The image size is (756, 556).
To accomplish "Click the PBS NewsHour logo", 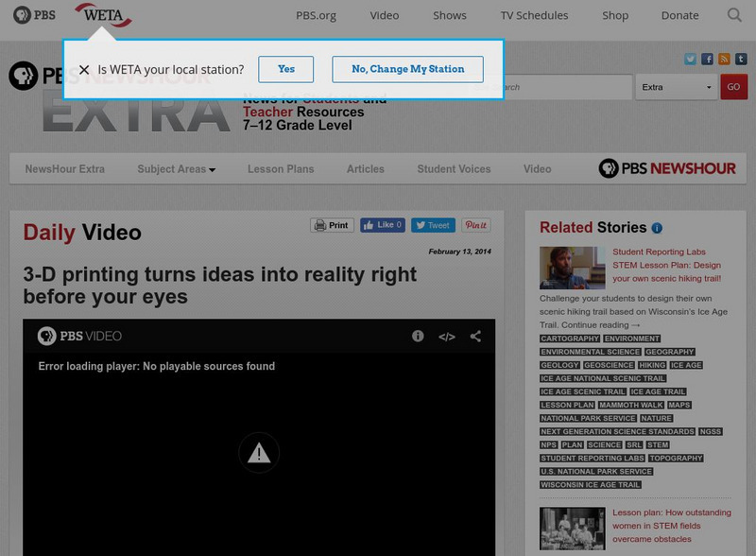I will 667,168.
